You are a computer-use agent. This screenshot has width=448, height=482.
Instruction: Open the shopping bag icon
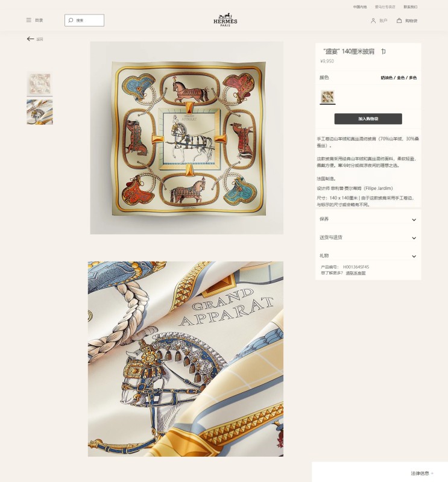pos(399,20)
